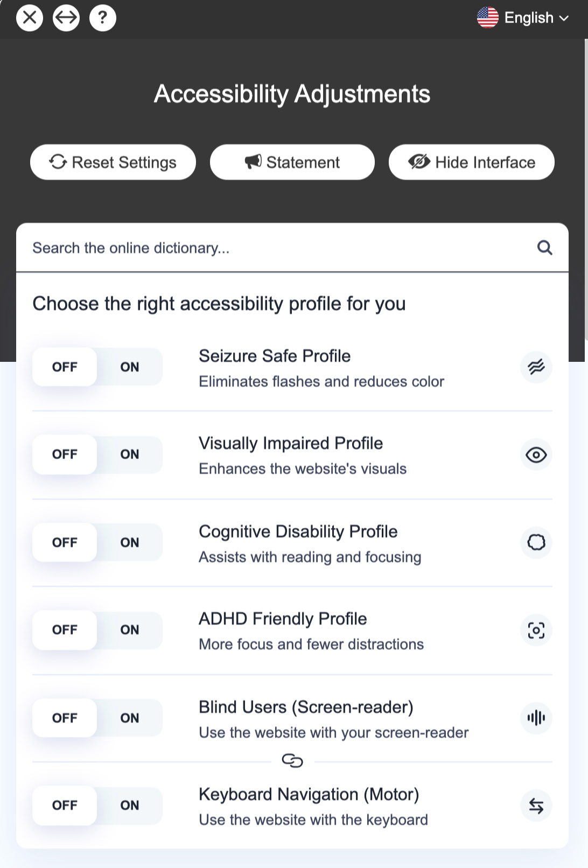The height and width of the screenshot is (868, 588).
Task: Click the magnifier icon in the dictionary search
Action: (545, 248)
